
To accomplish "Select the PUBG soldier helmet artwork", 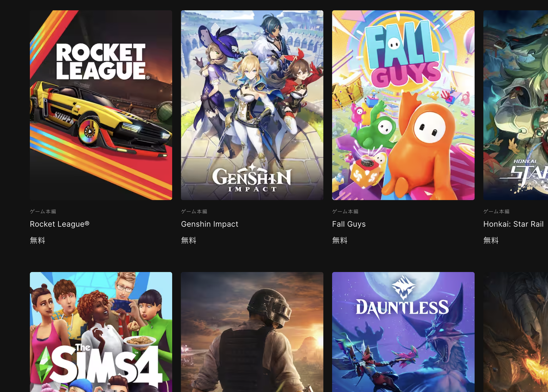I will (x=252, y=332).
